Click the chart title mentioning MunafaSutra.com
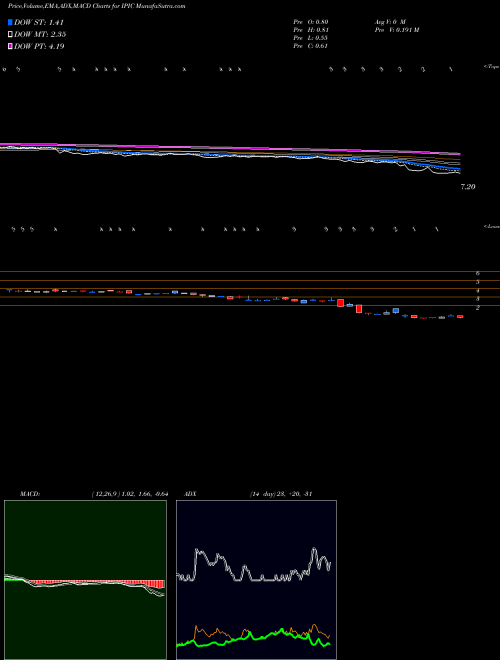 coord(96,6)
